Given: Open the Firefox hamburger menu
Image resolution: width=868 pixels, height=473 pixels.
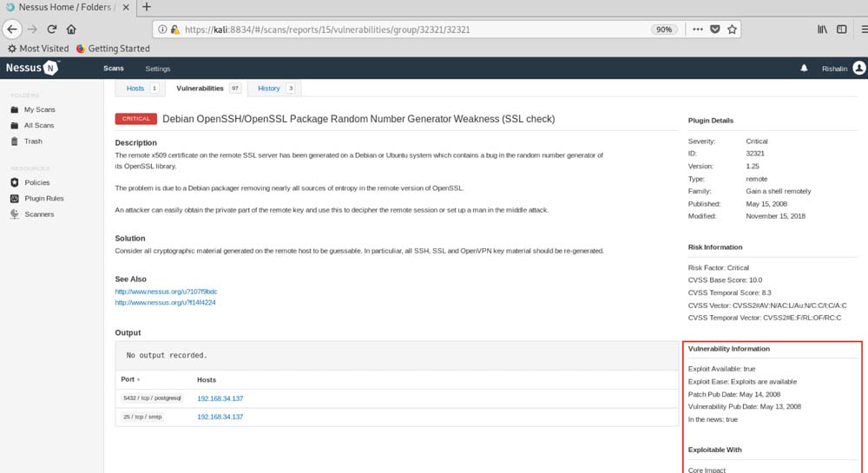Looking at the screenshot, I should click(x=864, y=30).
